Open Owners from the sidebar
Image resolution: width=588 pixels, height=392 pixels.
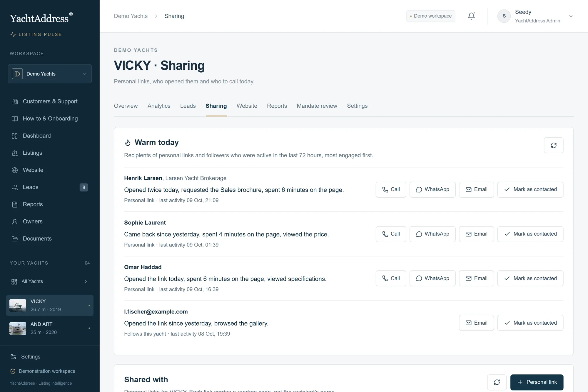click(x=50, y=221)
